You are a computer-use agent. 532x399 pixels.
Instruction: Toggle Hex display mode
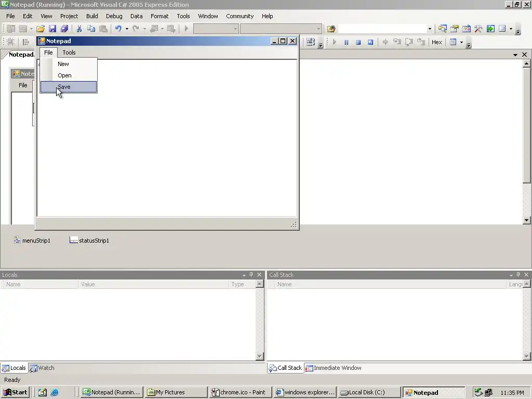point(436,42)
